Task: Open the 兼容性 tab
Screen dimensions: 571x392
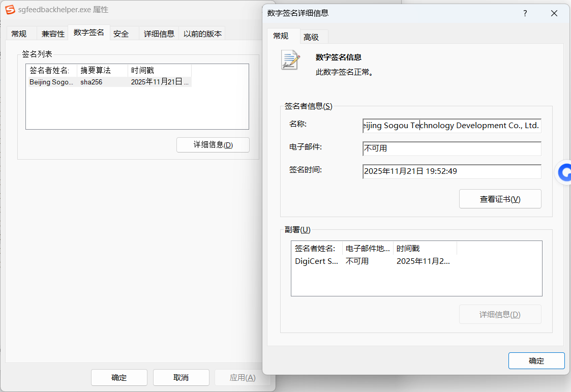Action: coord(53,34)
